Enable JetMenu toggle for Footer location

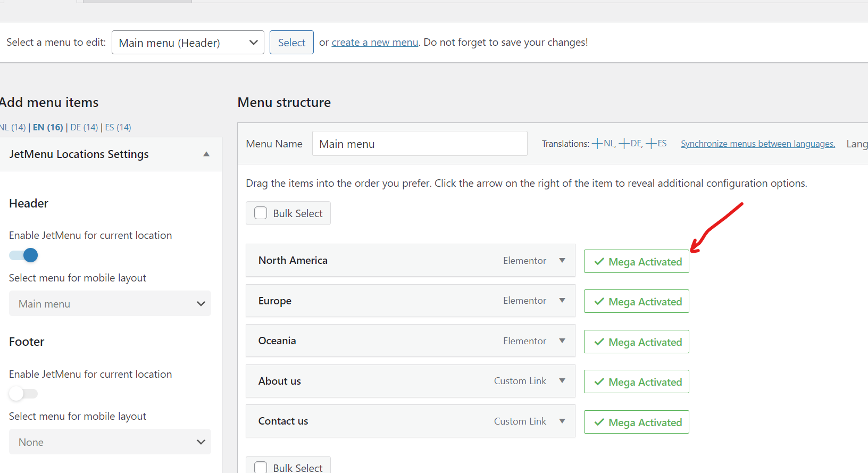pyautogui.click(x=24, y=394)
